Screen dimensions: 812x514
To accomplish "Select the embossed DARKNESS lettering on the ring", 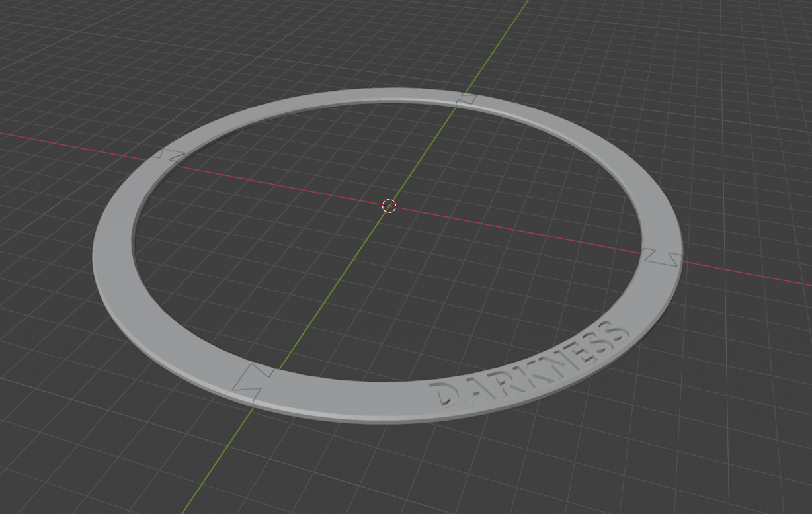I will click(530, 364).
